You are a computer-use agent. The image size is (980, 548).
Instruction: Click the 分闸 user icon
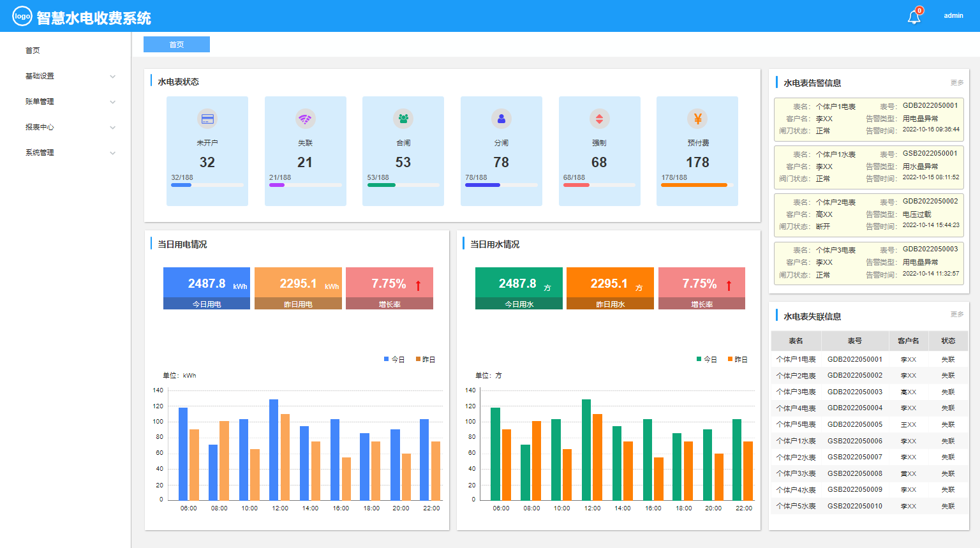pos(501,119)
